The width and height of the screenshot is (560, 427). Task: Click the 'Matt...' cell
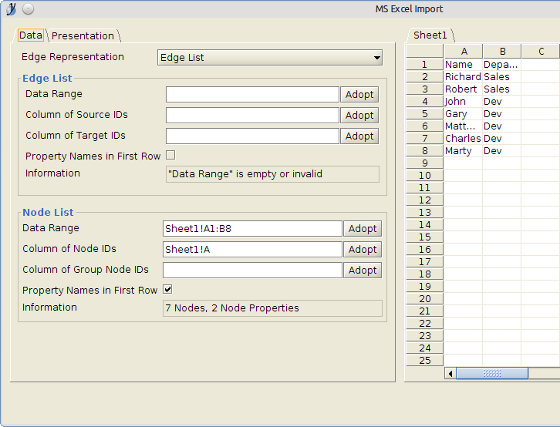(463, 126)
